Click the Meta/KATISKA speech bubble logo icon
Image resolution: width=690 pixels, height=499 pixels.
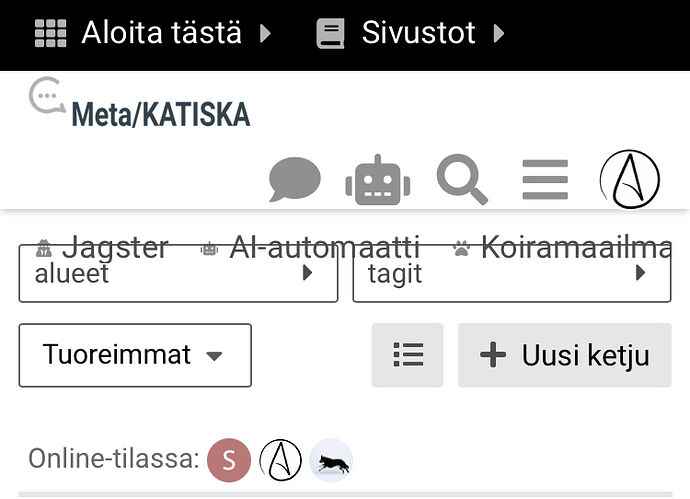[47, 95]
